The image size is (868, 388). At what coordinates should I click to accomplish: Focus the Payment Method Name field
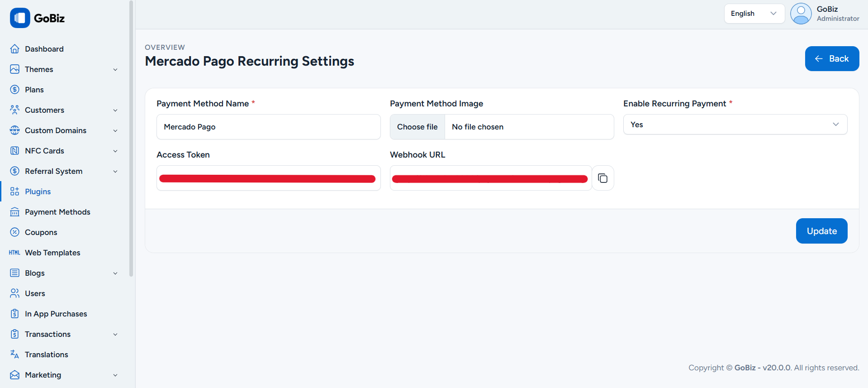coord(269,127)
